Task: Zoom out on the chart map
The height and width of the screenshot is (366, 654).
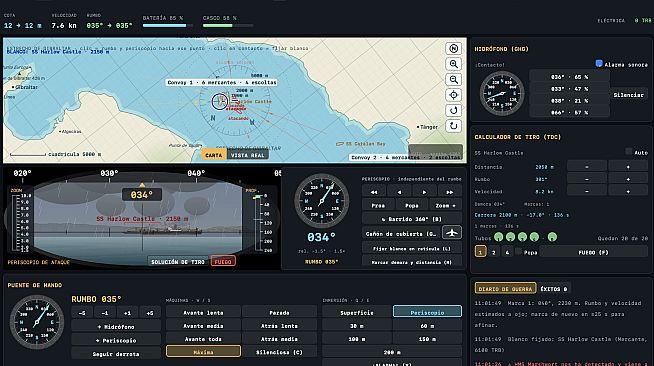Action: (453, 80)
